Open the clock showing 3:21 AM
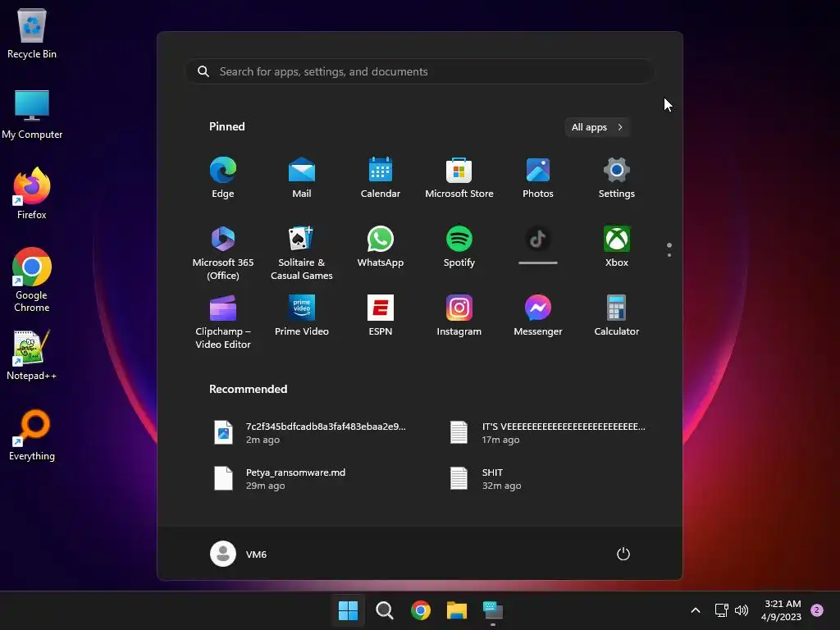 (x=781, y=610)
